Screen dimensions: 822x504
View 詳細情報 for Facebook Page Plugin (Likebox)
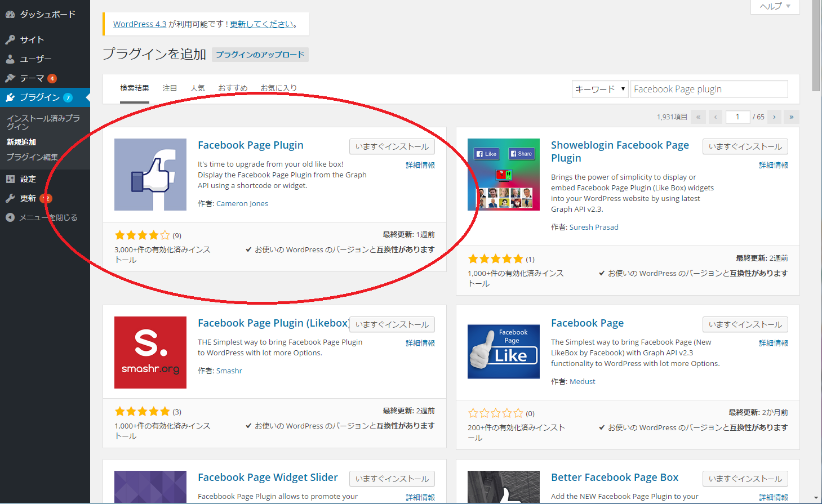(x=420, y=343)
